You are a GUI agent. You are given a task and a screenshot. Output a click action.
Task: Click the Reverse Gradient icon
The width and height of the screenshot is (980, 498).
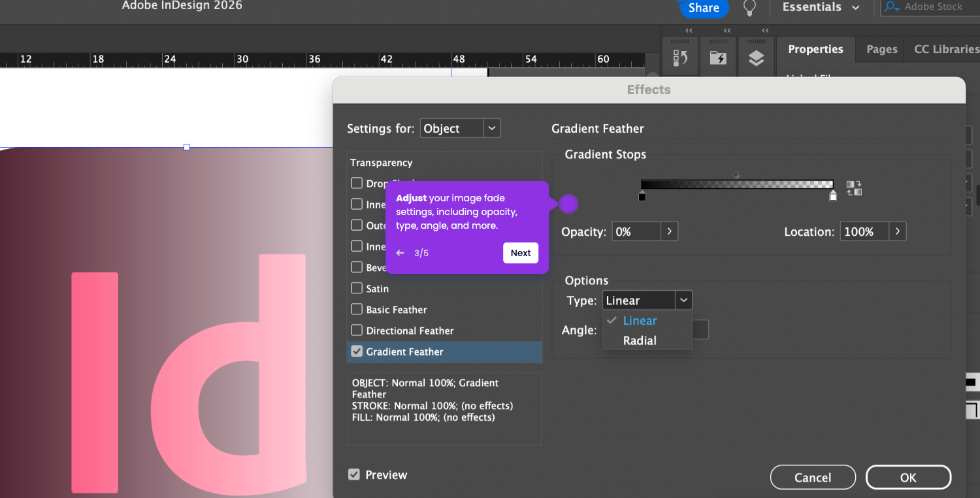(x=854, y=188)
